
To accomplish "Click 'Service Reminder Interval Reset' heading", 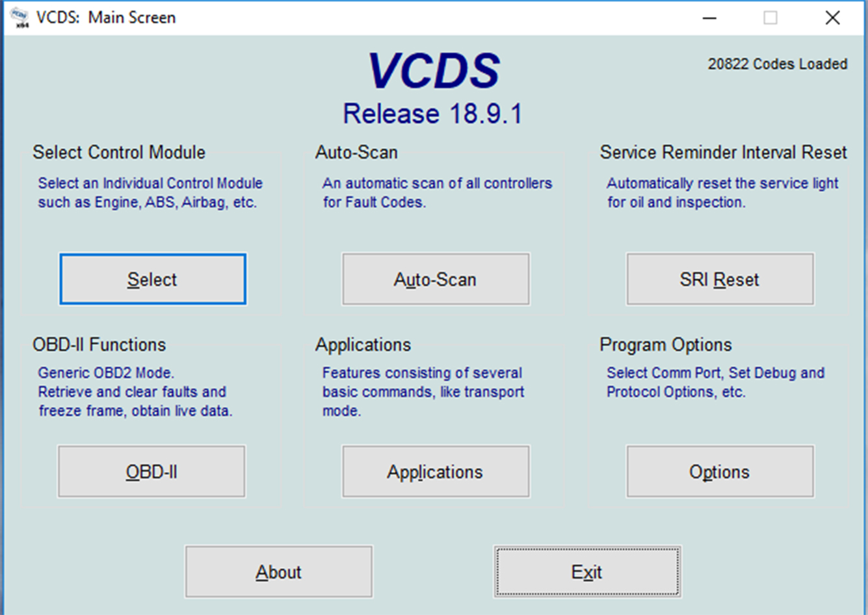I will [723, 152].
